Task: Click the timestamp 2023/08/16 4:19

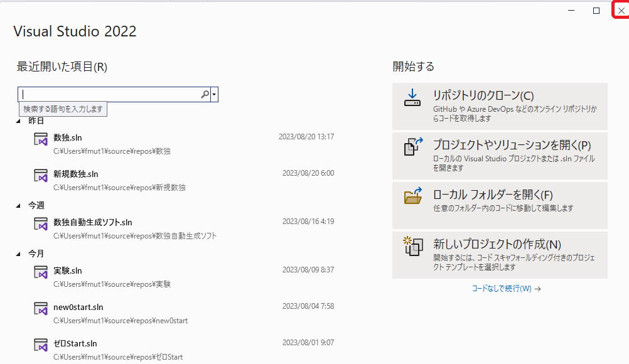Action: [x=308, y=222]
